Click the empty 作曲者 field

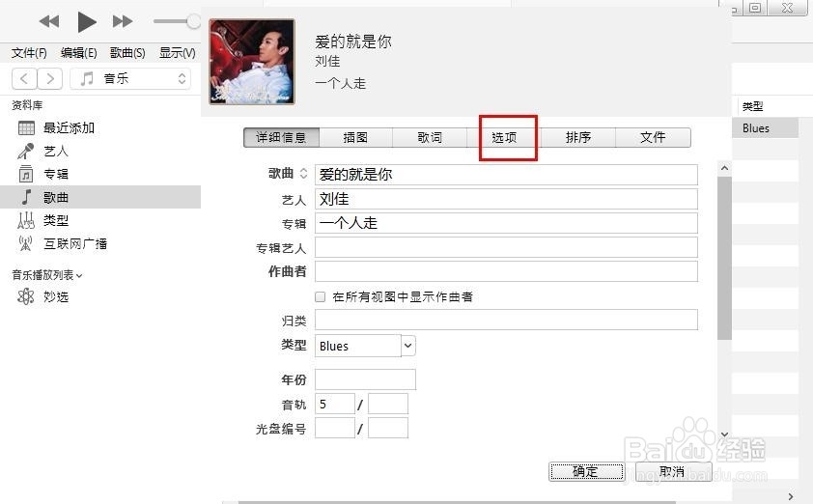[x=506, y=271]
